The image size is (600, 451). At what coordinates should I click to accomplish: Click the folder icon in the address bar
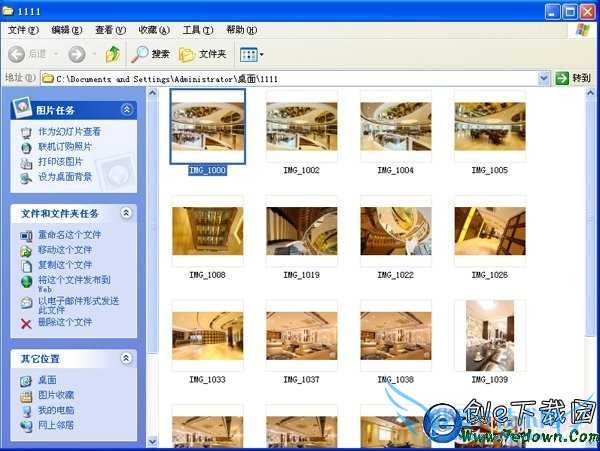click(x=48, y=79)
